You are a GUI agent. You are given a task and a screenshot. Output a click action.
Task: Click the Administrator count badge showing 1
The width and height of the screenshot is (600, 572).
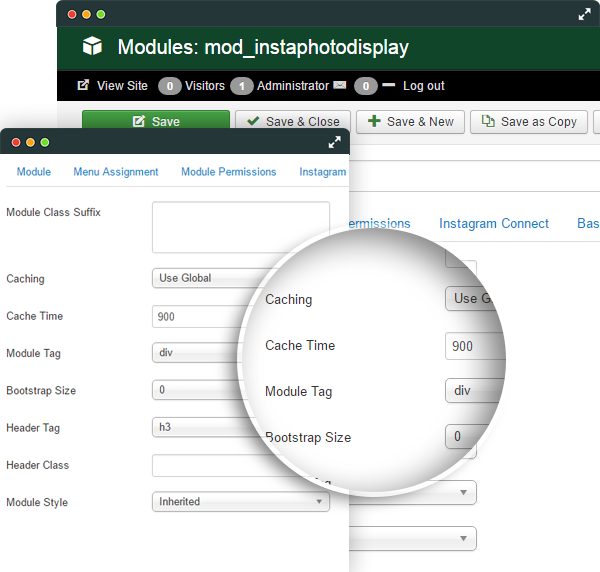pyautogui.click(x=241, y=86)
